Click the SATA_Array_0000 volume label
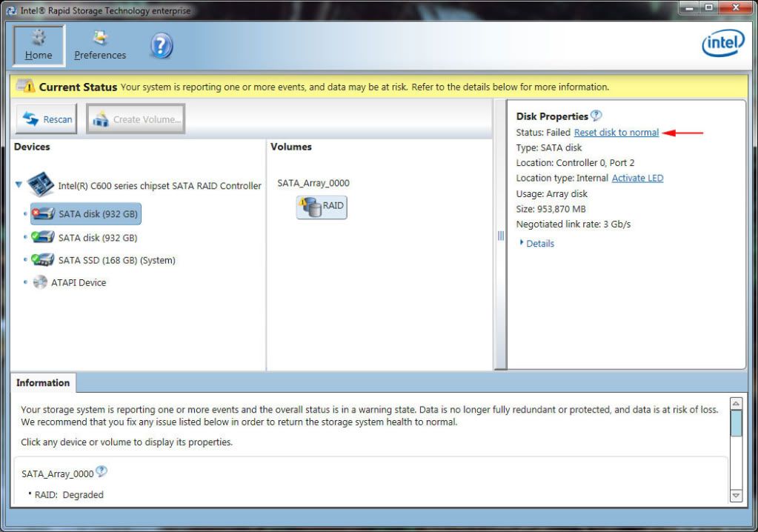 point(313,183)
